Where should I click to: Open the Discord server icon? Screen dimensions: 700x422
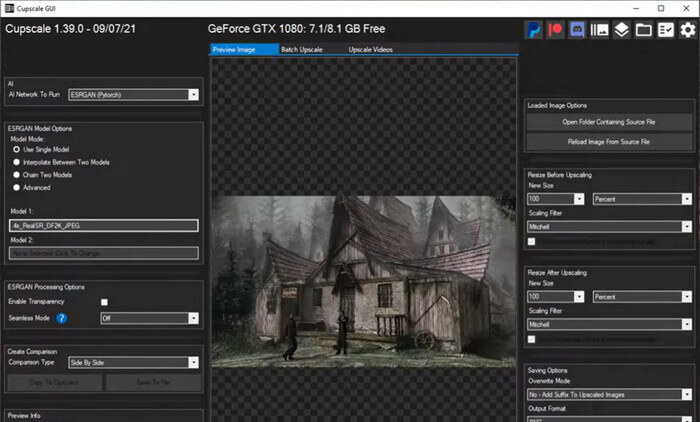(577, 30)
